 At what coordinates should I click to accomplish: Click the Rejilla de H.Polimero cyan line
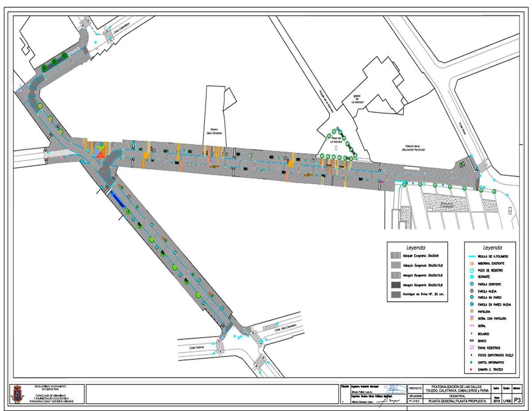point(472,257)
